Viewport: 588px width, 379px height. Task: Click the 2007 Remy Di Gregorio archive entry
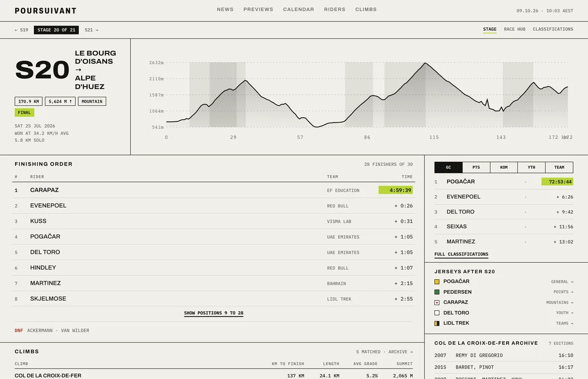click(x=504, y=356)
